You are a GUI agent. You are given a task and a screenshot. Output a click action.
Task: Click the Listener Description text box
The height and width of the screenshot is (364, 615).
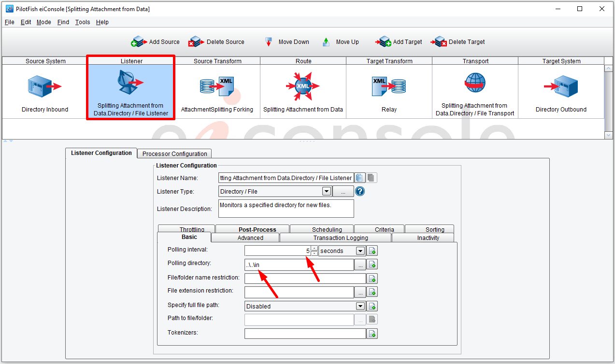[x=286, y=209]
